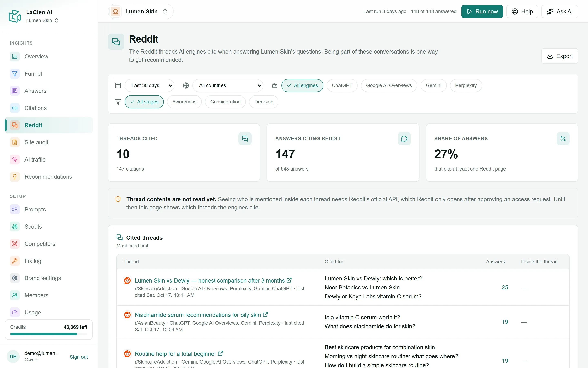Open the Ask AI button
This screenshot has height=368, width=588.
pyautogui.click(x=560, y=11)
